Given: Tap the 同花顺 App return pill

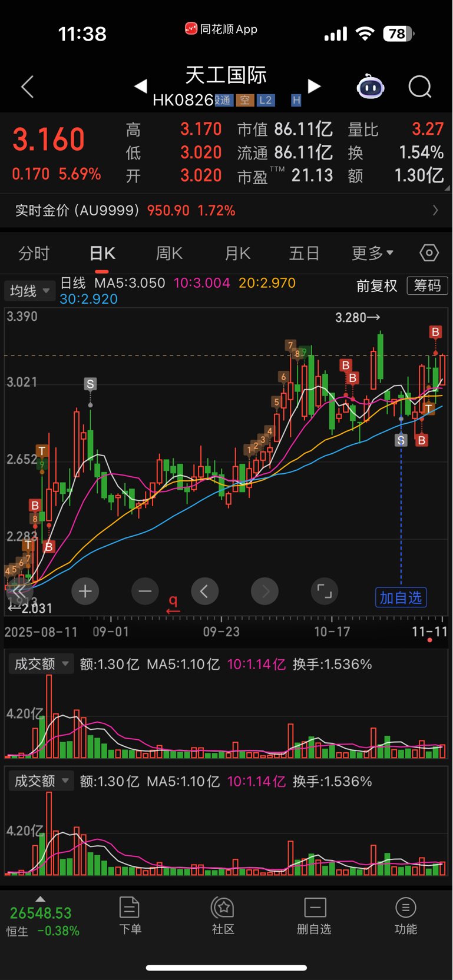Looking at the screenshot, I should (x=221, y=29).
